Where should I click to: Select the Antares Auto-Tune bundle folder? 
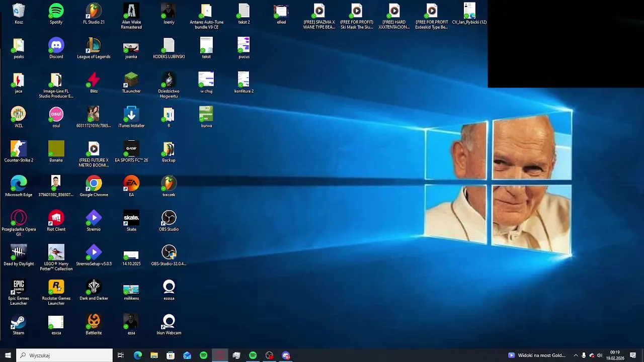(206, 16)
